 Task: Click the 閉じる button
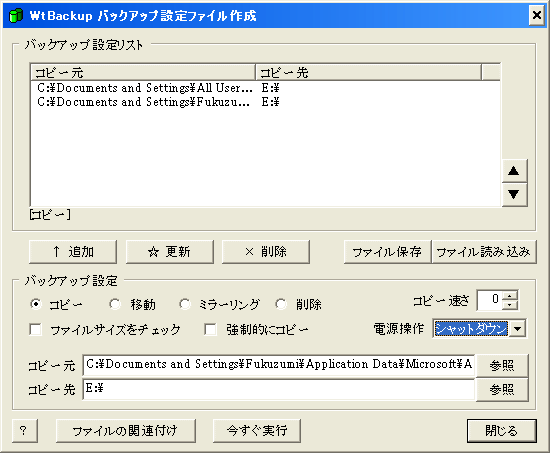(502, 430)
